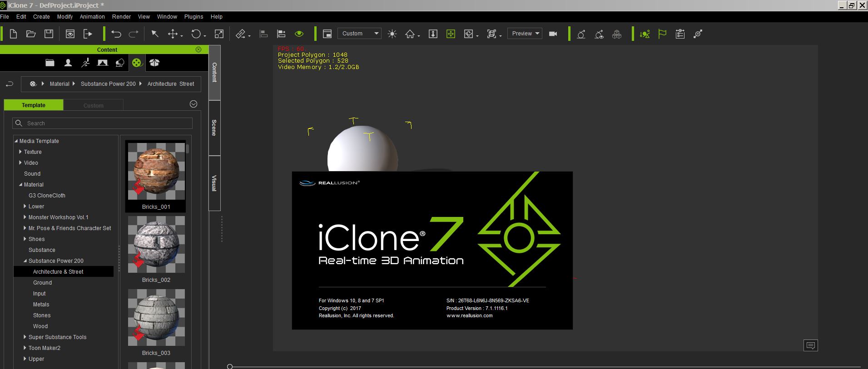Open the Create menu
Image resolution: width=868 pixels, height=369 pixels.
41,16
